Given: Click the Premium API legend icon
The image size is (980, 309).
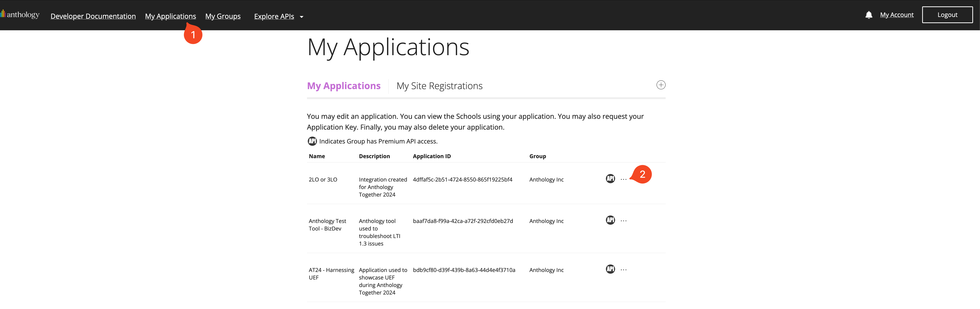Looking at the screenshot, I should coord(312,141).
